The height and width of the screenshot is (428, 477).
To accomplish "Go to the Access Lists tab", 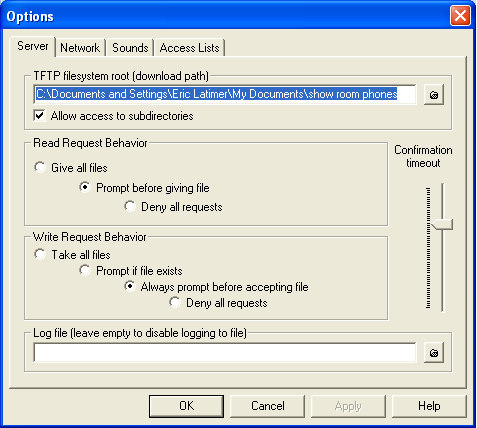I will coord(189,48).
